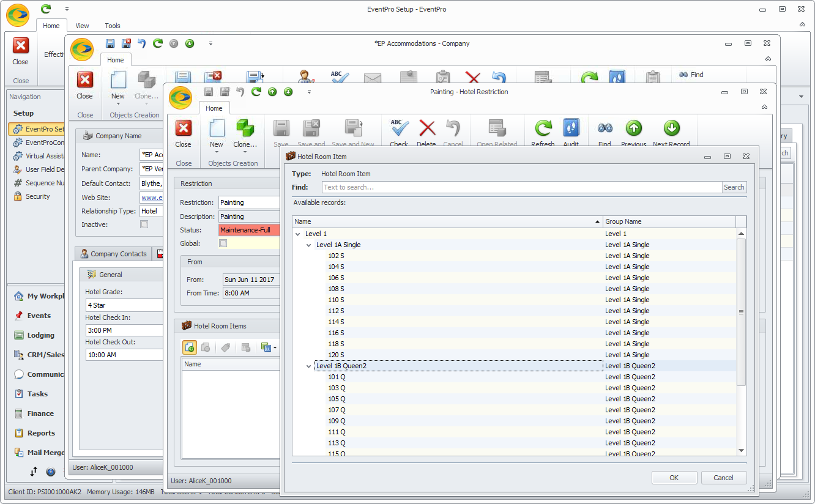Switch to Company Contacts tab

coord(113,254)
